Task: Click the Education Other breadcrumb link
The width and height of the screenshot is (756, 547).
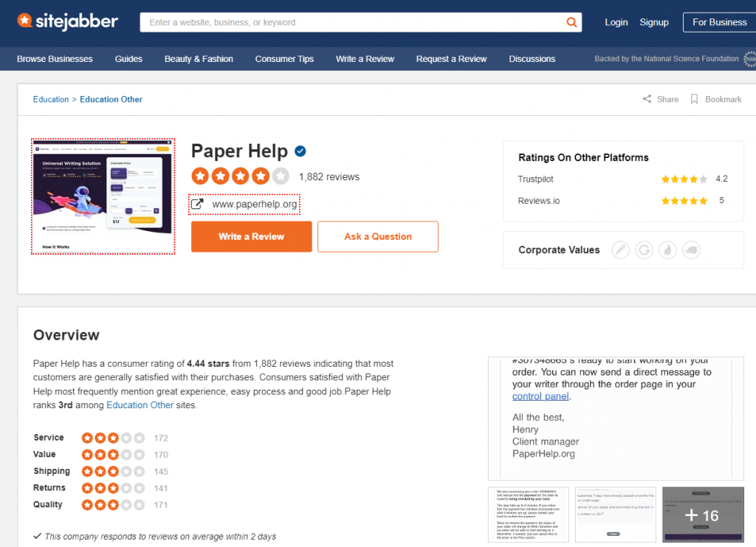Action: click(x=111, y=99)
